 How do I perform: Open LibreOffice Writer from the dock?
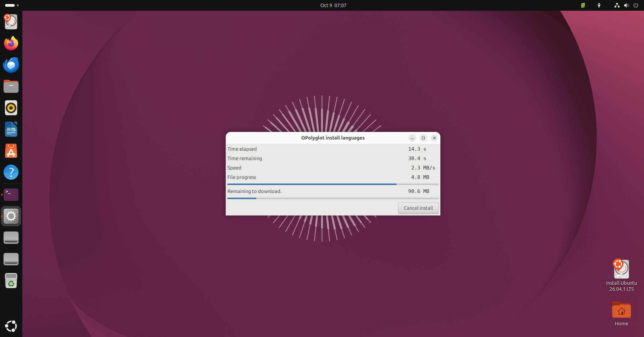pos(11,129)
